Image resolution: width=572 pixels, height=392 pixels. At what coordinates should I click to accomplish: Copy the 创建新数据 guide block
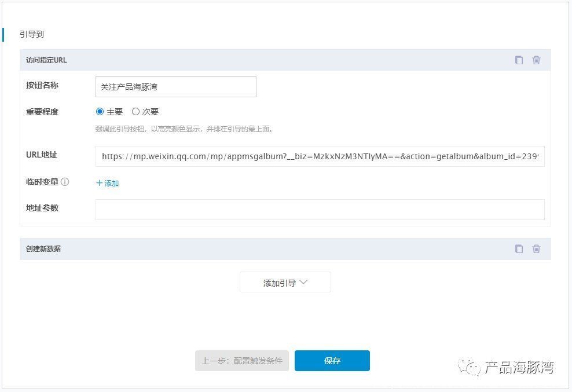click(x=519, y=249)
